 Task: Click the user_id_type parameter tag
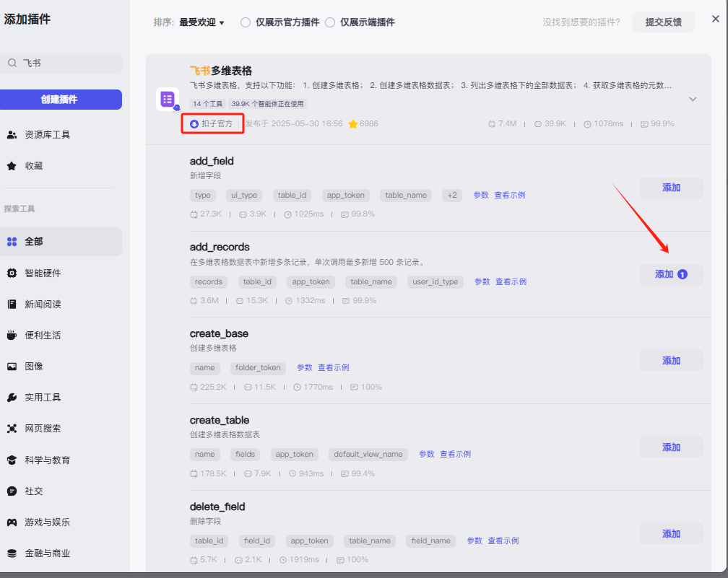435,281
